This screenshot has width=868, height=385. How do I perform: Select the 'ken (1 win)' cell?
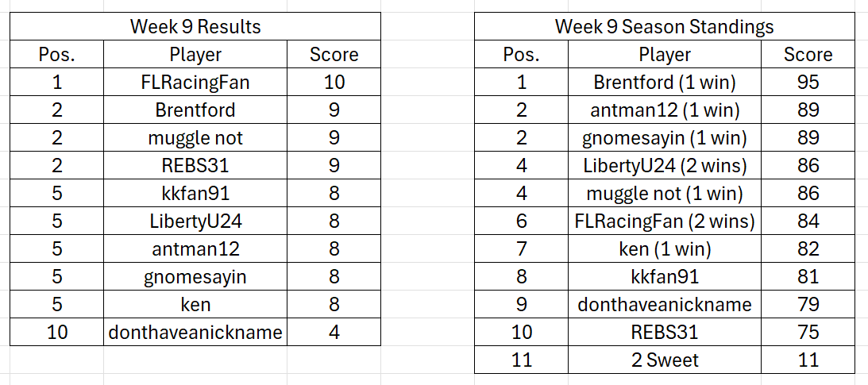tap(665, 248)
